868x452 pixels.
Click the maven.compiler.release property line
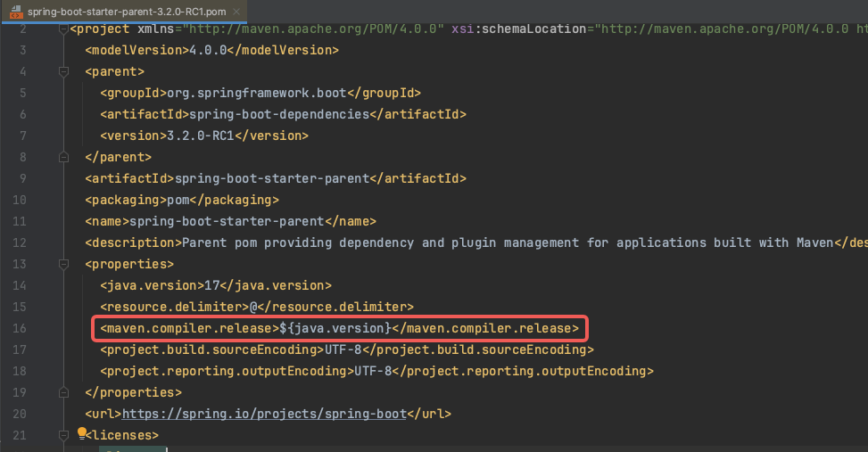click(339, 329)
